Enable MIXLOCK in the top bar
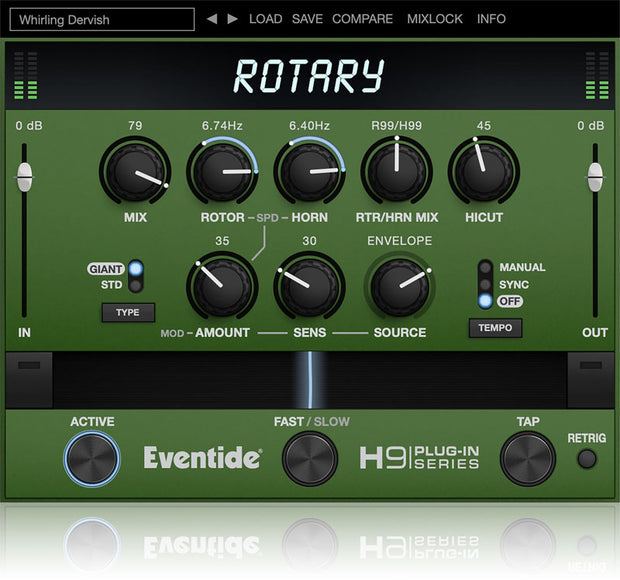620x580 pixels. [x=435, y=19]
